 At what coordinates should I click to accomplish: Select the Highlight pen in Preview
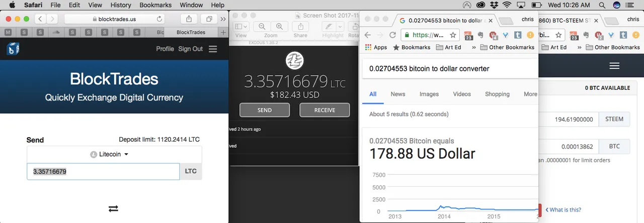coord(328,27)
